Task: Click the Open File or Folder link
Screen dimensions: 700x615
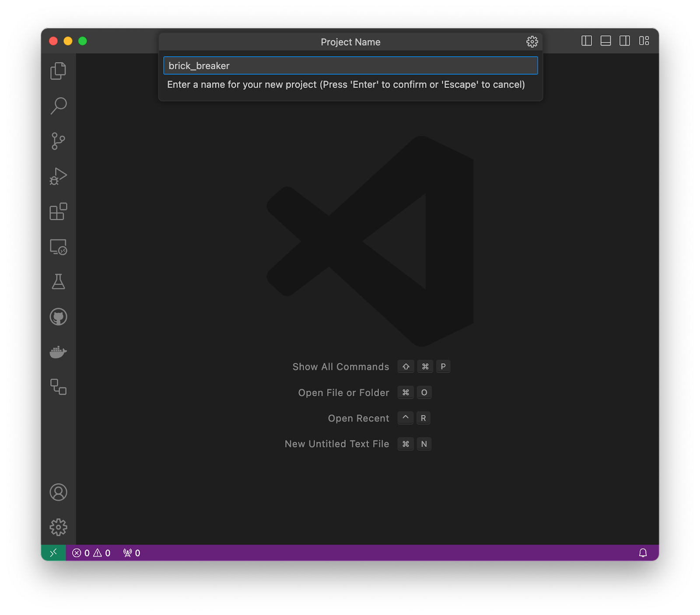Action: [343, 393]
